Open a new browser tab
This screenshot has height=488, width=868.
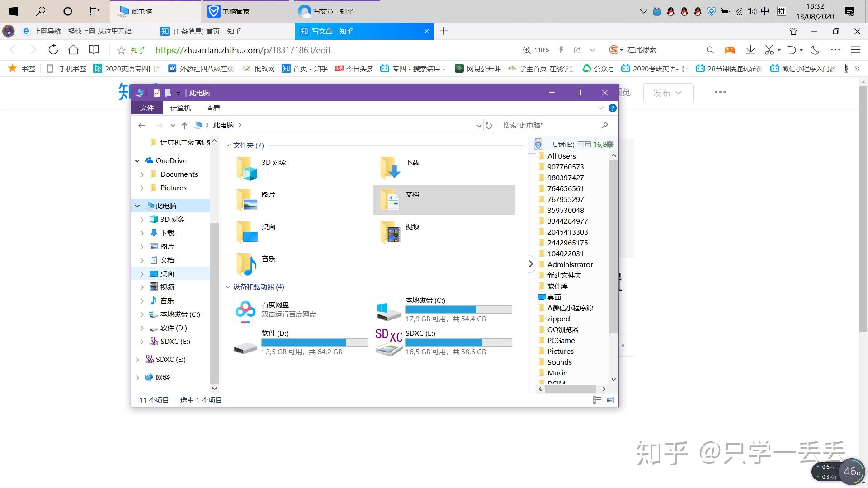(x=444, y=31)
